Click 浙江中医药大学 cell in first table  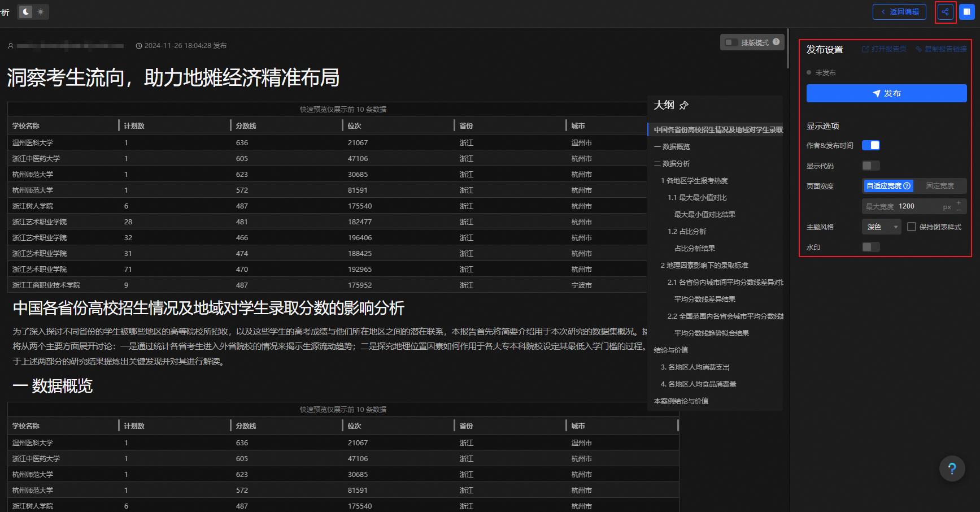(36, 159)
